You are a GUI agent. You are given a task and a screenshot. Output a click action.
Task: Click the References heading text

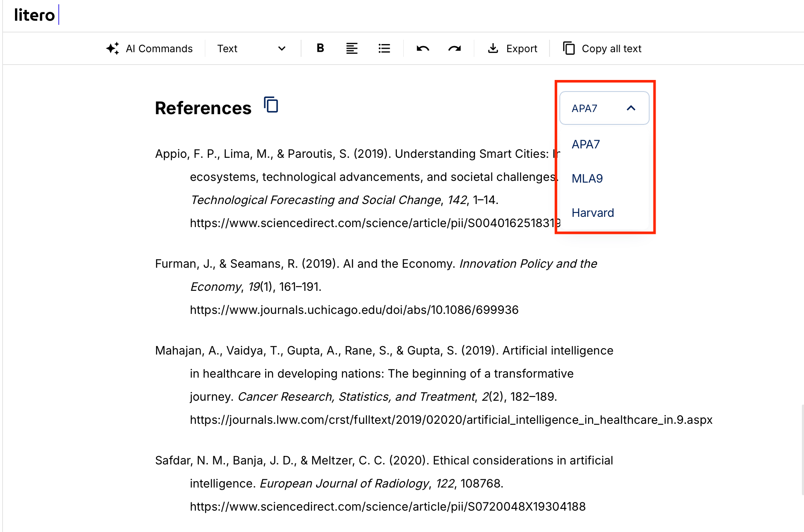coord(203,108)
